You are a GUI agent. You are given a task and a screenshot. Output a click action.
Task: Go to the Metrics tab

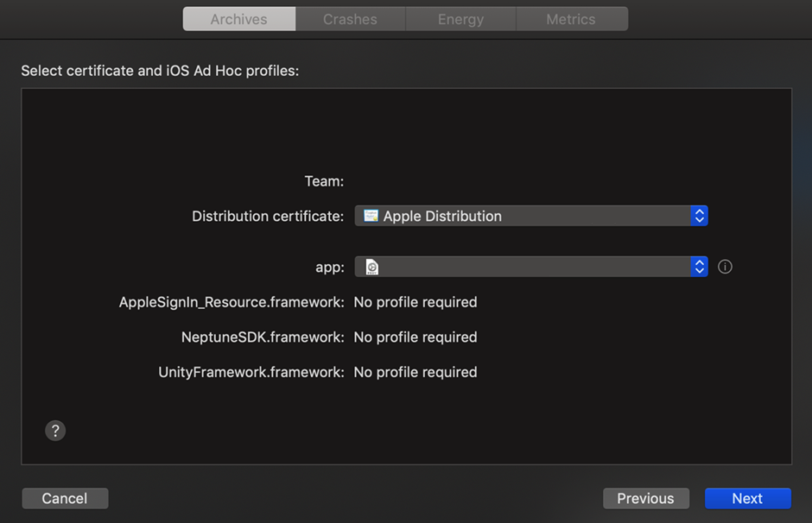(x=572, y=19)
